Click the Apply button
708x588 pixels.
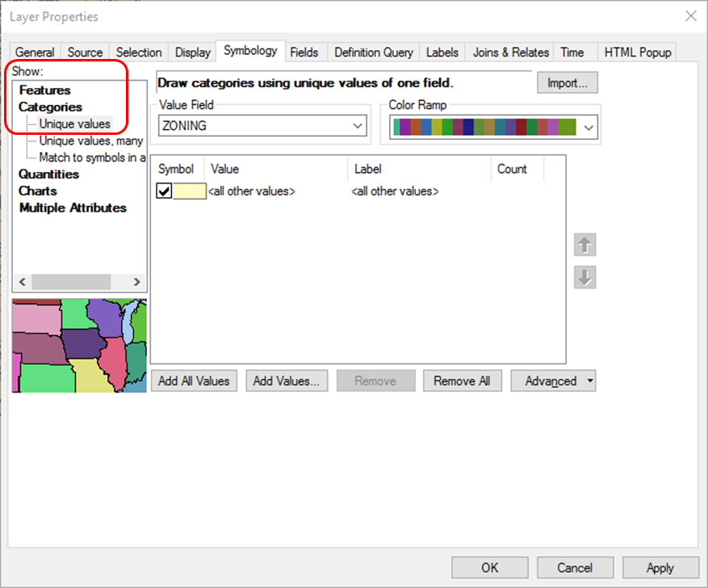[660, 568]
